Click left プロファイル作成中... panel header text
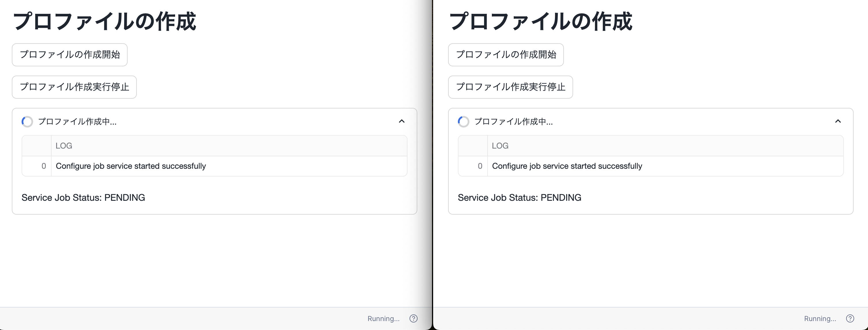The width and height of the screenshot is (868, 330). (77, 121)
